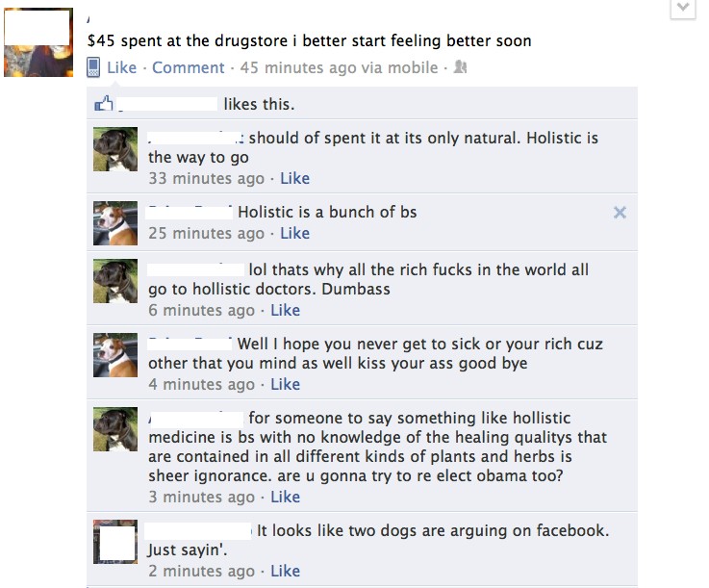This screenshot has height=588, width=709.
Task: Open black dog avatar on 'rich fucks' comment
Action: coord(115,281)
